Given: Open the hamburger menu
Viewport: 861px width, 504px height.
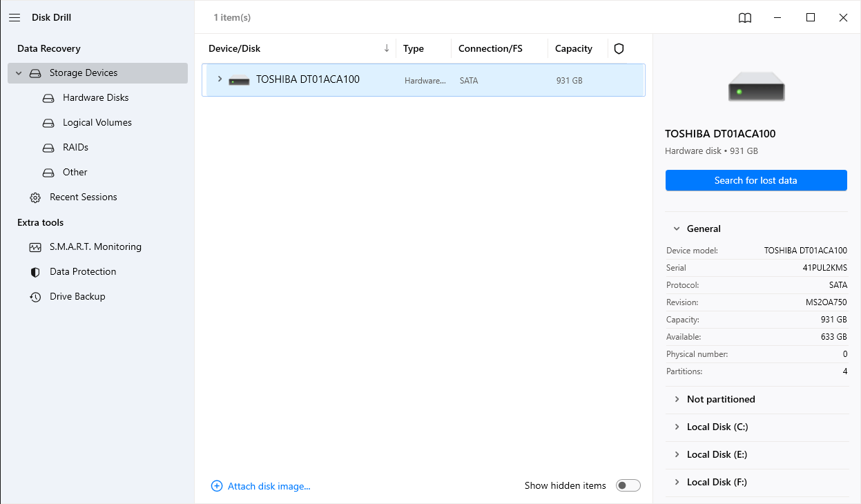Looking at the screenshot, I should [14, 18].
